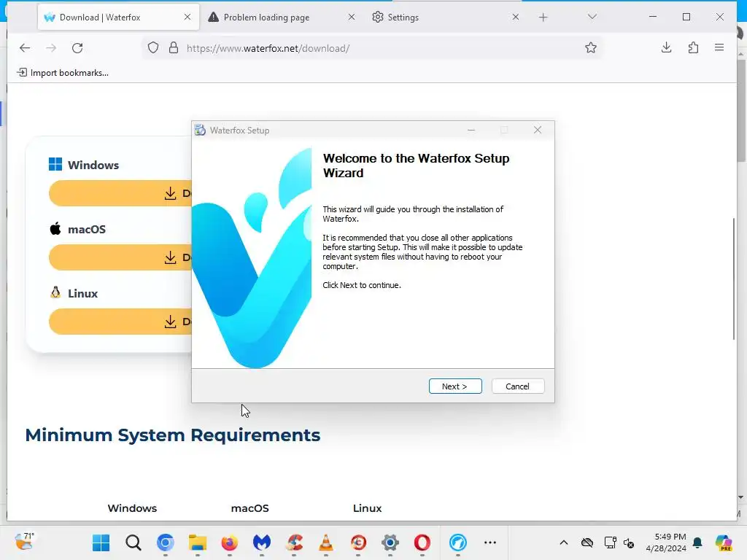Close the Problem loading page tab

pyautogui.click(x=351, y=17)
